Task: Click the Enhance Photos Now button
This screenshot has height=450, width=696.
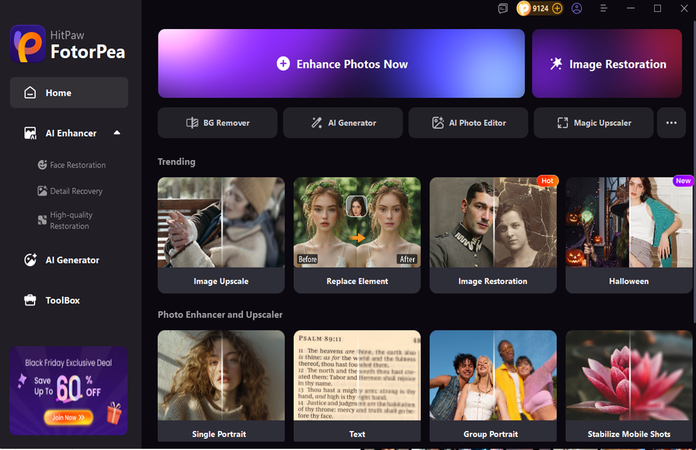Action: (341, 63)
